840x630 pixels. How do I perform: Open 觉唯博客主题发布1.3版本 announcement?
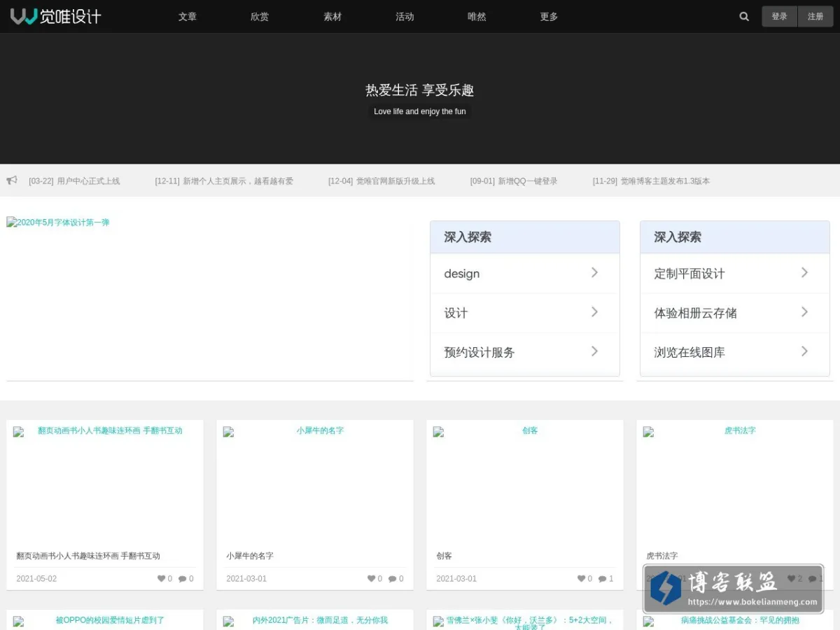point(651,181)
